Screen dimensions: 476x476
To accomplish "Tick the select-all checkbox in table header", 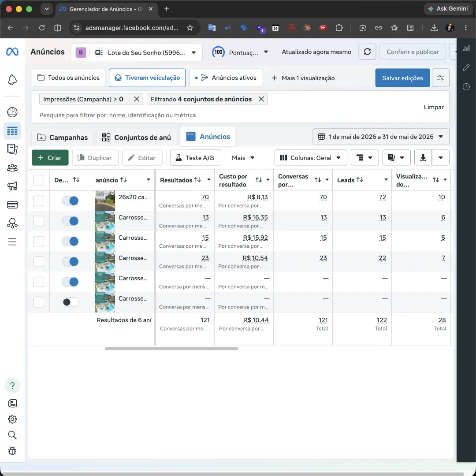I will 39,180.
